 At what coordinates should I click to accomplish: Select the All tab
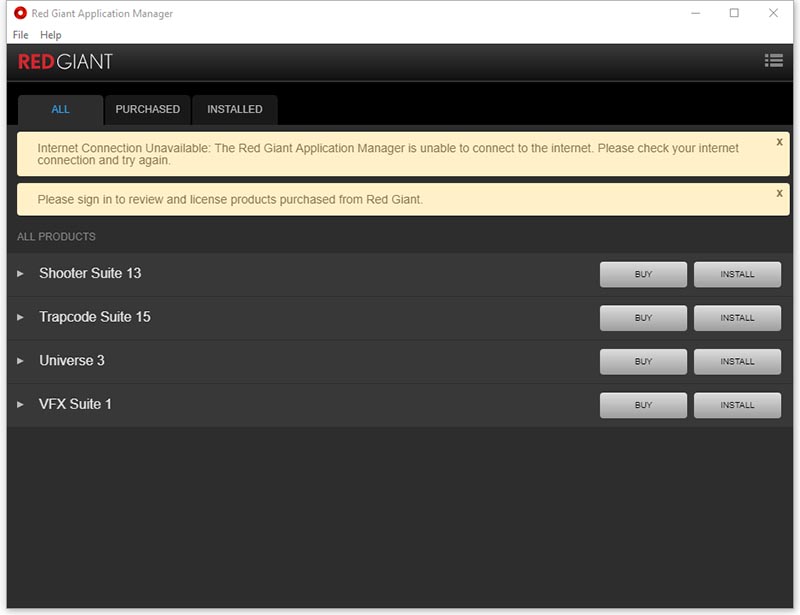pos(60,109)
